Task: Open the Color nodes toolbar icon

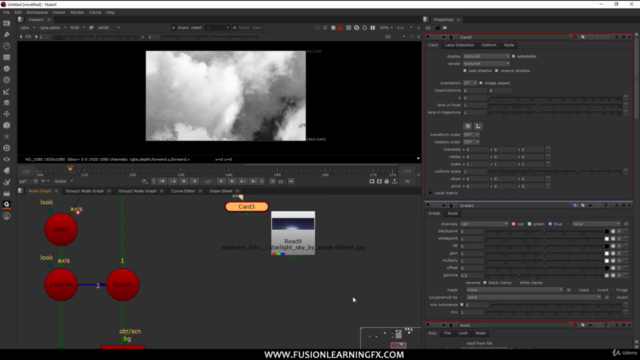Action: 7,69
